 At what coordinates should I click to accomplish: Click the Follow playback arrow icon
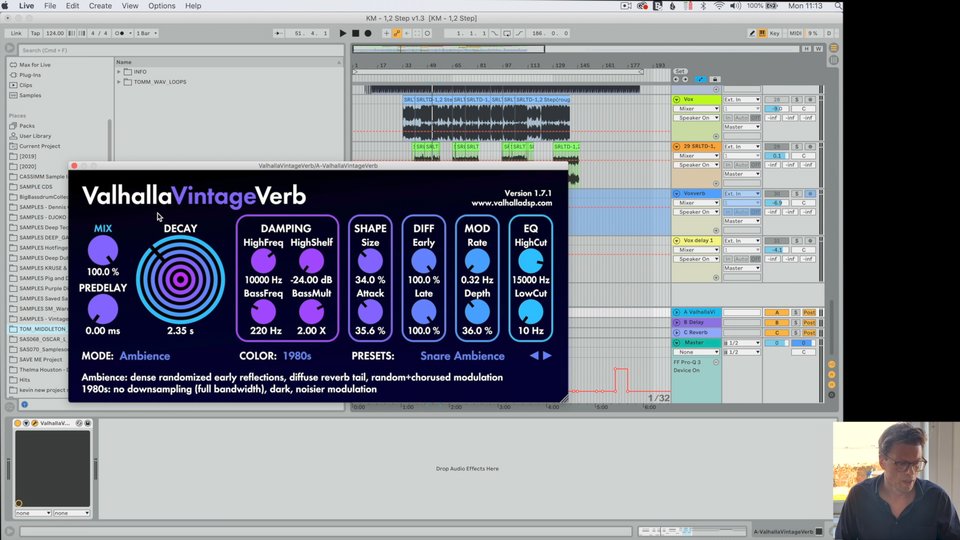[x=278, y=33]
